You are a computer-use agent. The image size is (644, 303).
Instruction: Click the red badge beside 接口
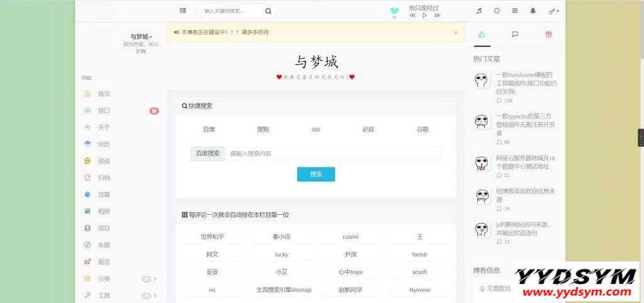[x=154, y=111]
